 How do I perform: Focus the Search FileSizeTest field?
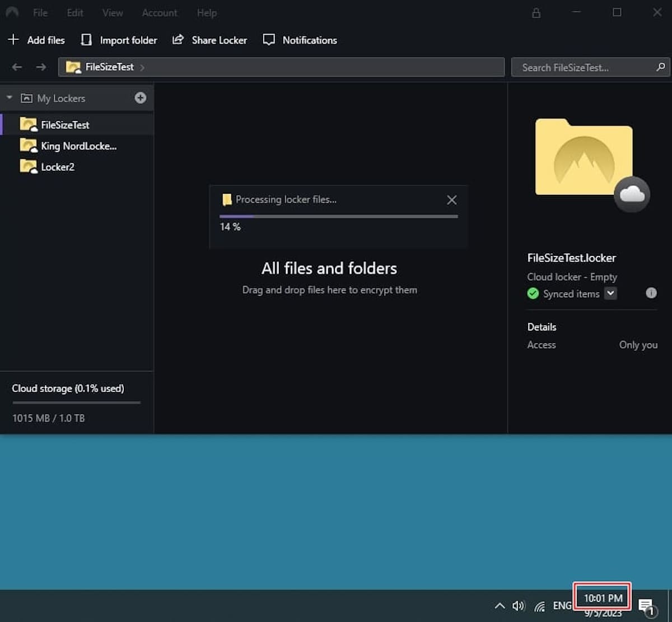coord(590,67)
